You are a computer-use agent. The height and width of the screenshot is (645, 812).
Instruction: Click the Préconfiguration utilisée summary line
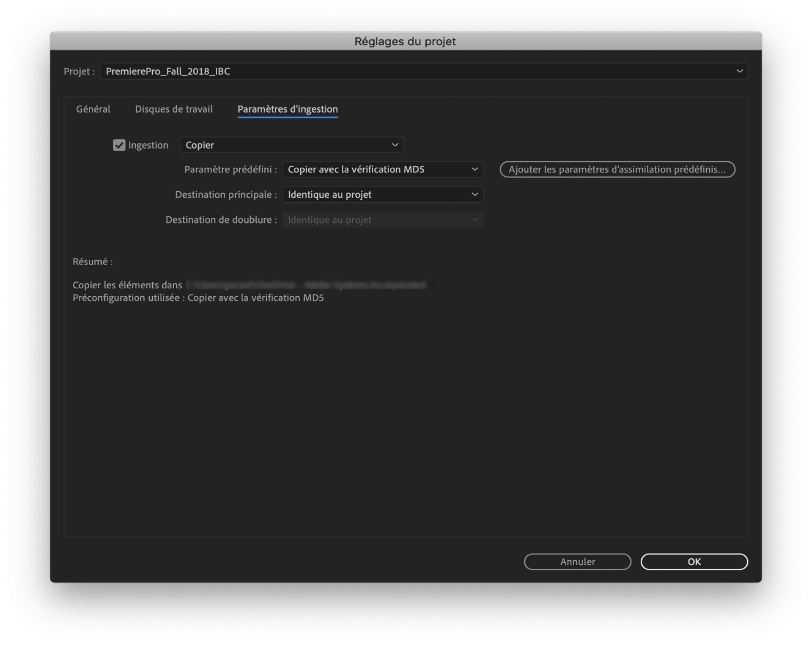[x=198, y=298]
